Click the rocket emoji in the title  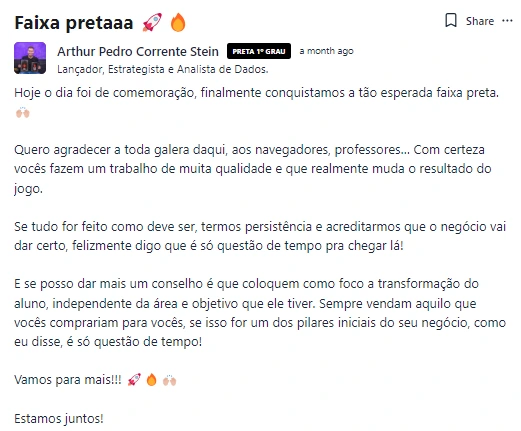click(x=152, y=22)
